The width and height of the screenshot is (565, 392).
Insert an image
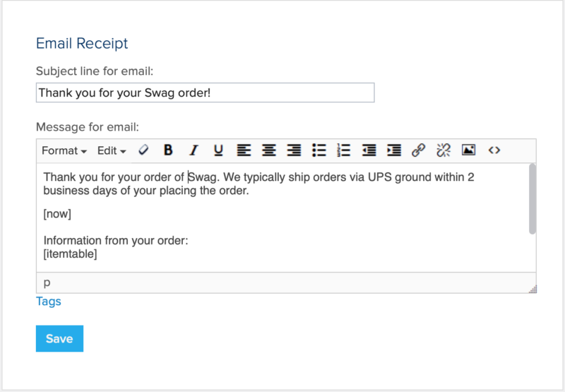(468, 150)
